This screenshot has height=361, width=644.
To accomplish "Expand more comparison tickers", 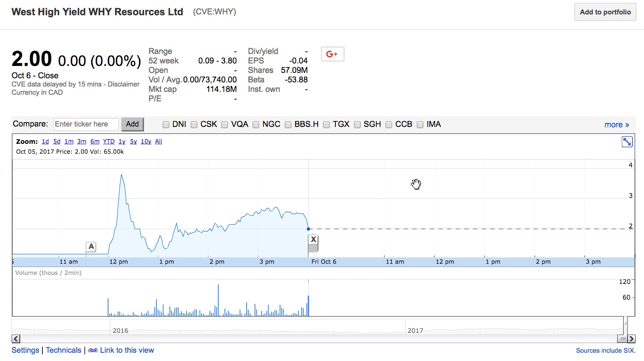I will (x=616, y=124).
